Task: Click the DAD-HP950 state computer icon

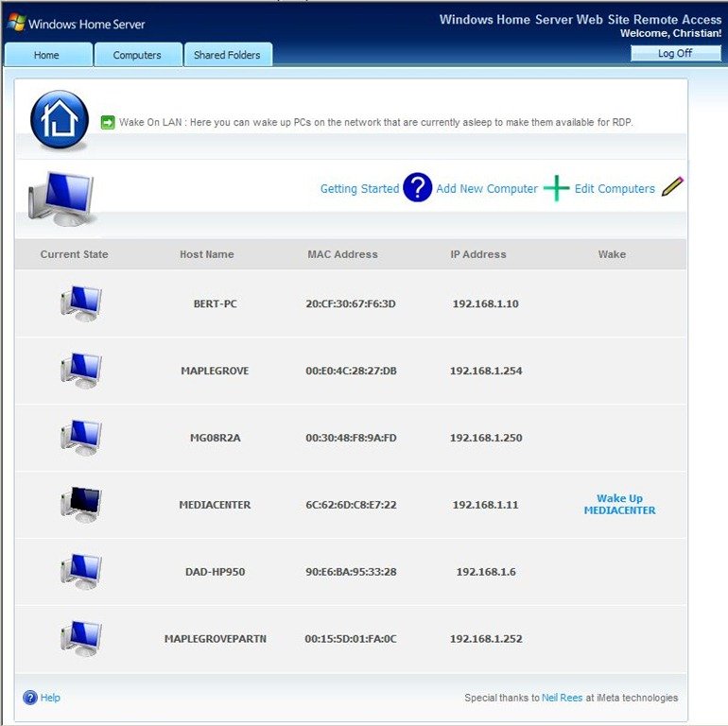Action: [81, 571]
